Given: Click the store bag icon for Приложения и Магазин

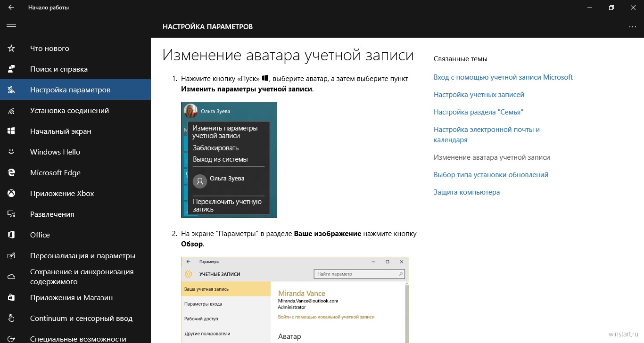Looking at the screenshot, I should pos(11,298).
